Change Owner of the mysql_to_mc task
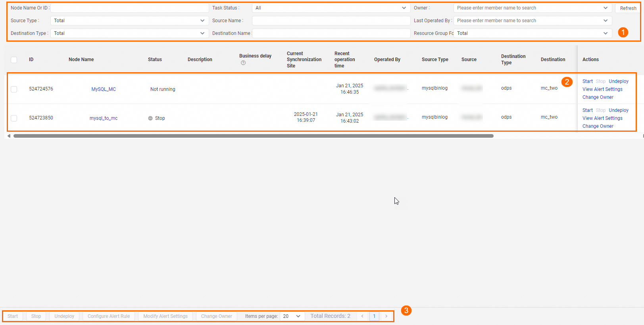Screen dimensions: 644x325 coord(598,126)
